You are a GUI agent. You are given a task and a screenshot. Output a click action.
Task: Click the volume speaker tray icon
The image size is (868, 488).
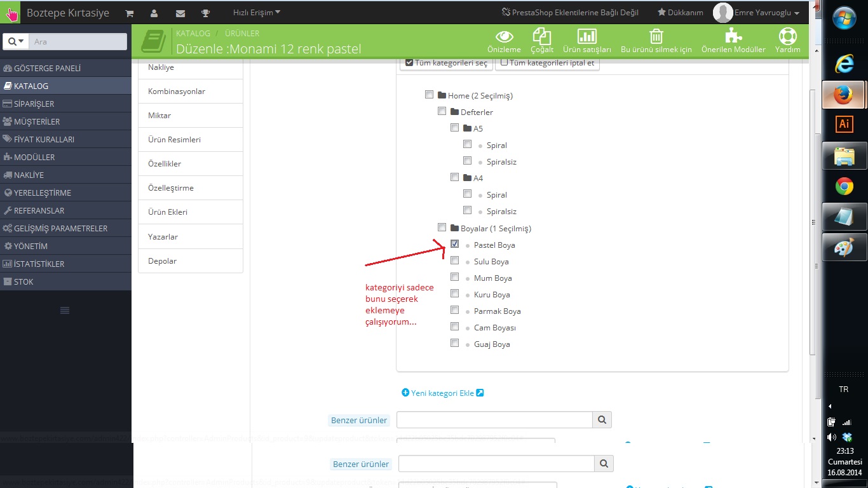tap(832, 437)
